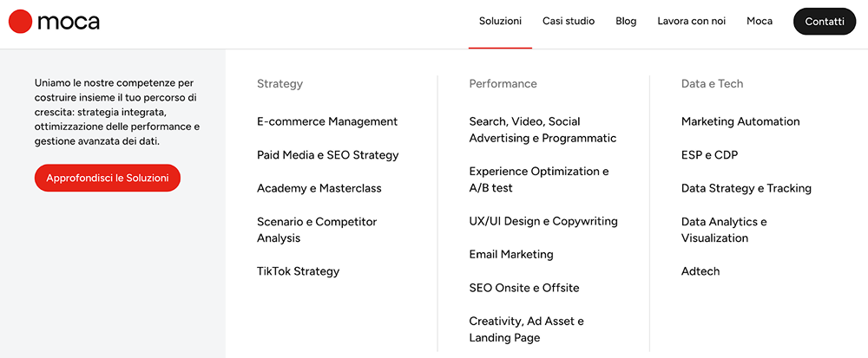Image resolution: width=868 pixels, height=358 pixels.
Task: Go to Academy e Masterclass
Action: click(x=319, y=188)
